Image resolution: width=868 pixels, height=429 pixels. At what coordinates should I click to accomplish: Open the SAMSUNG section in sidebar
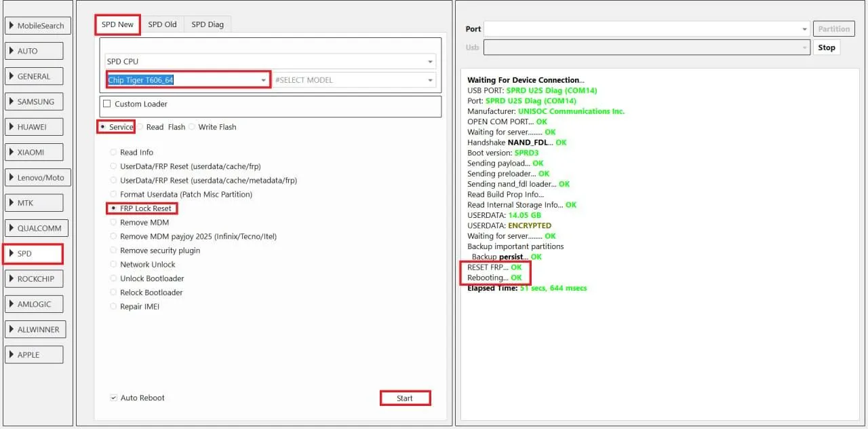coord(34,102)
